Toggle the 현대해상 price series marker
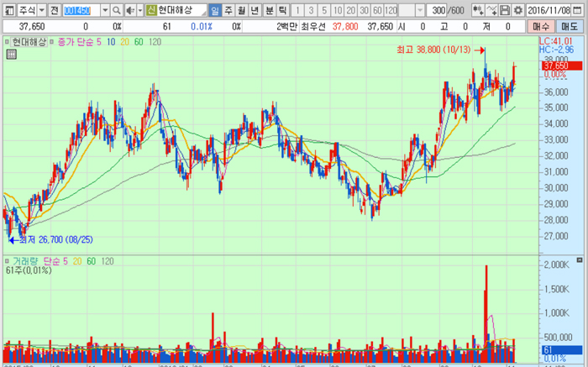The image size is (588, 367). pos(6,41)
